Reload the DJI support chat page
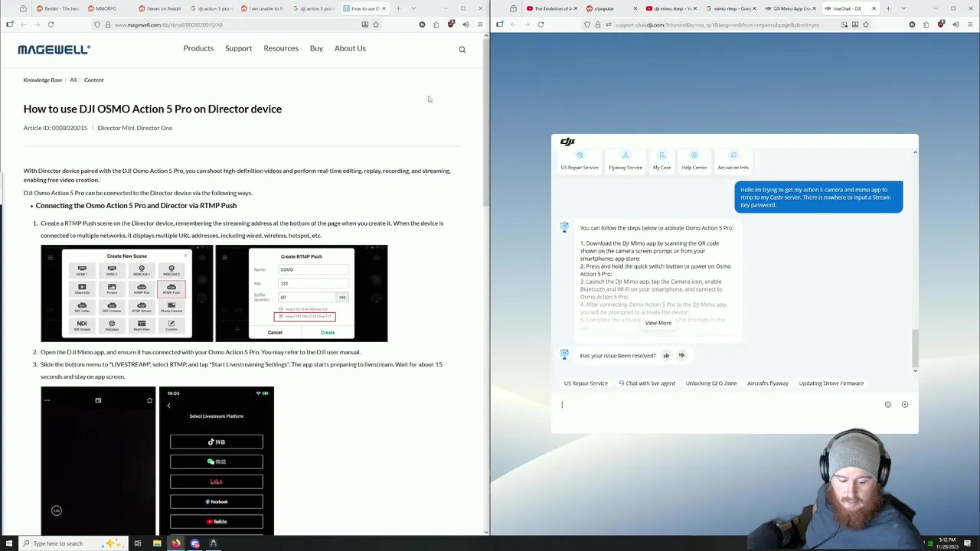Image resolution: width=980 pixels, height=551 pixels. coord(541,24)
